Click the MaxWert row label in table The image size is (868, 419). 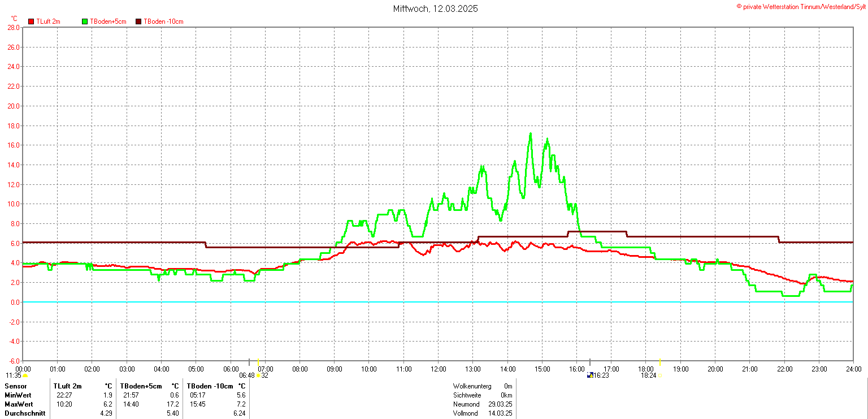pos(19,404)
